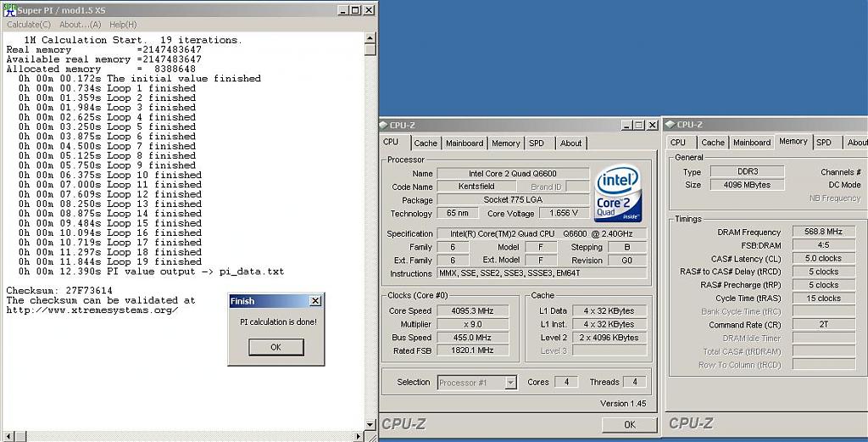The image size is (868, 442).
Task: Click the Bus Speed value 455.0 MHz
Action: tap(473, 338)
